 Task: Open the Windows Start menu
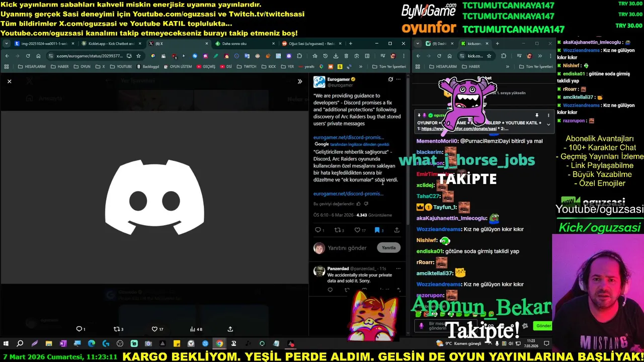tap(6, 344)
